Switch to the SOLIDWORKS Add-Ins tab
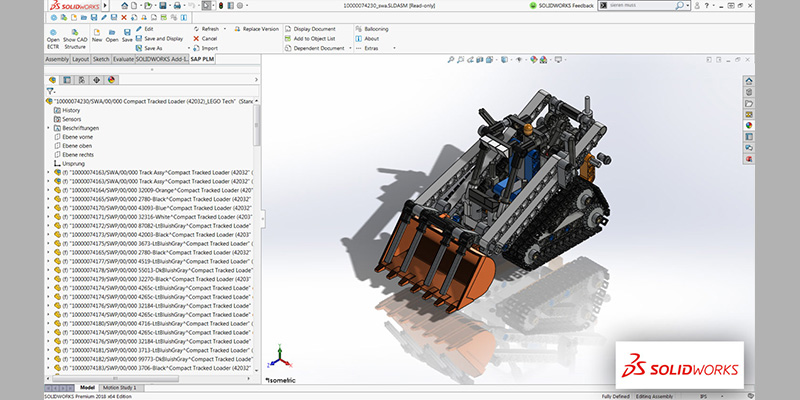 [161, 59]
